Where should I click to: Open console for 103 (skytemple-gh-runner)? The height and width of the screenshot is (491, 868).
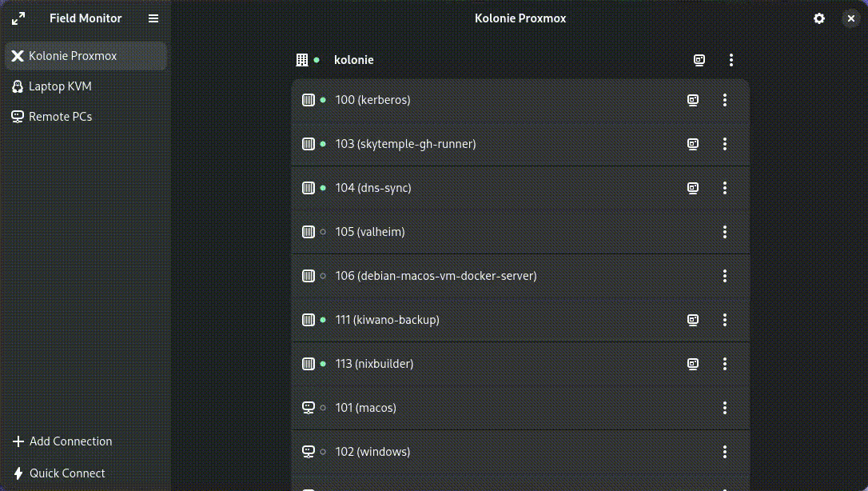click(x=693, y=144)
